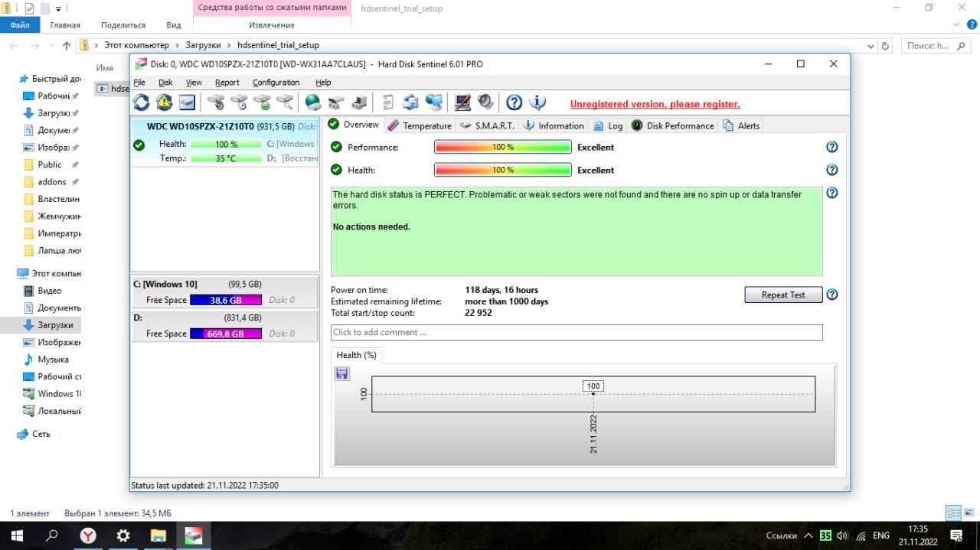Click the document report toolbar icon
Viewport: 980px width, 550px height.
point(388,103)
